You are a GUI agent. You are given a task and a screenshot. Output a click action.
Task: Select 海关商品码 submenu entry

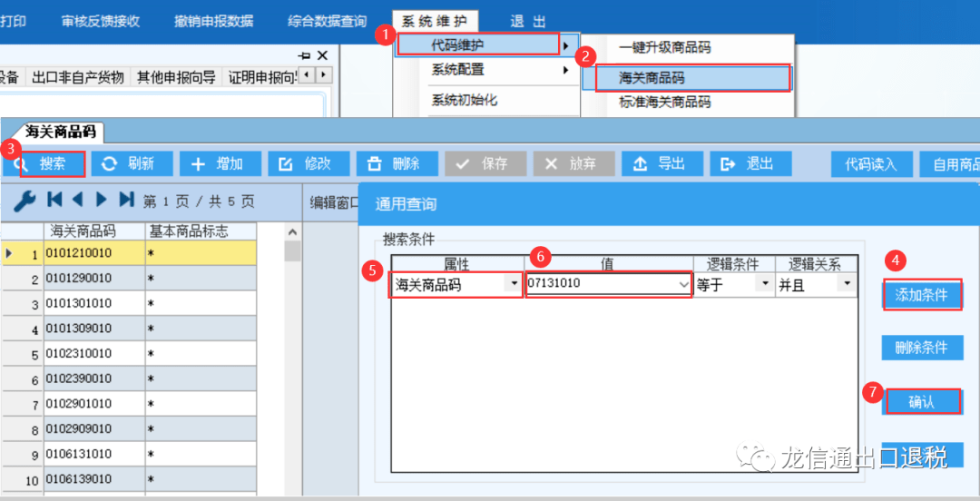(686, 78)
